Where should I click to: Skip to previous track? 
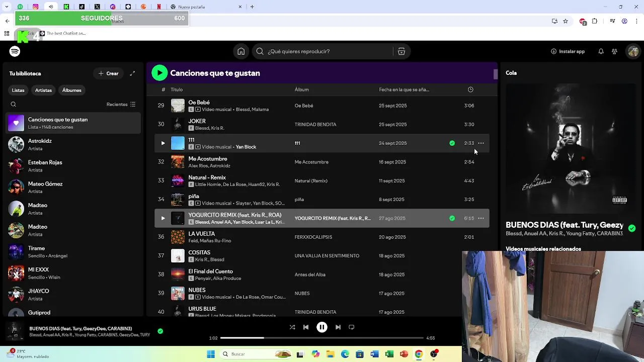pyautogui.click(x=306, y=327)
